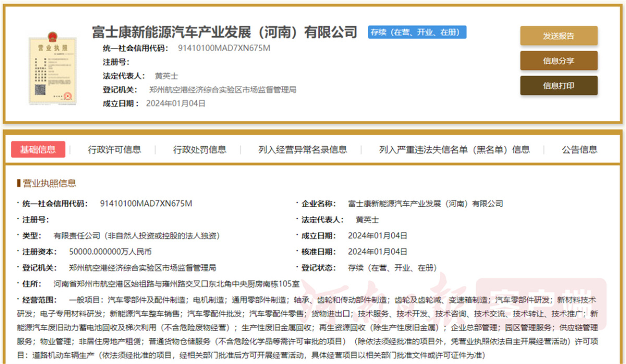Click 企业名称 value in license info

coord(426,203)
